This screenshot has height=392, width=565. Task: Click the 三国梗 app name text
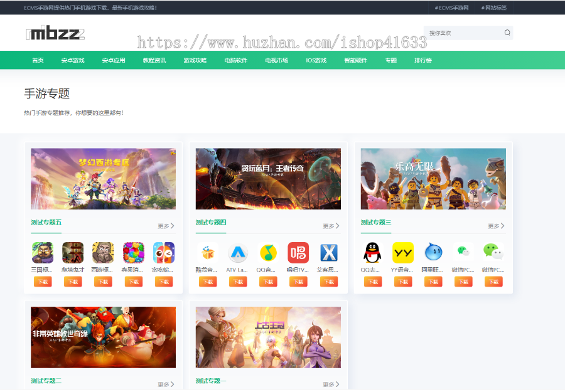pyautogui.click(x=43, y=270)
